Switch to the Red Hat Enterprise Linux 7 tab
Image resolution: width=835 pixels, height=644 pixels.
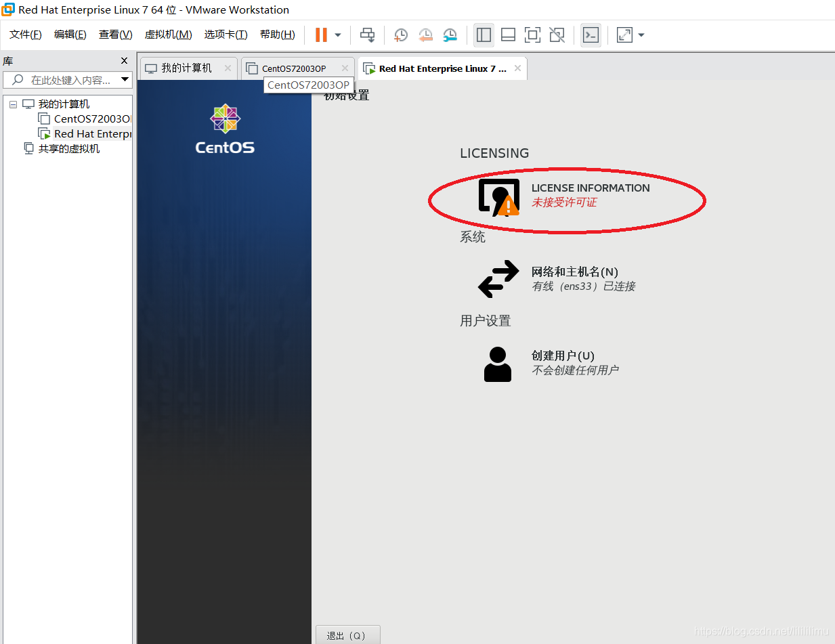442,68
